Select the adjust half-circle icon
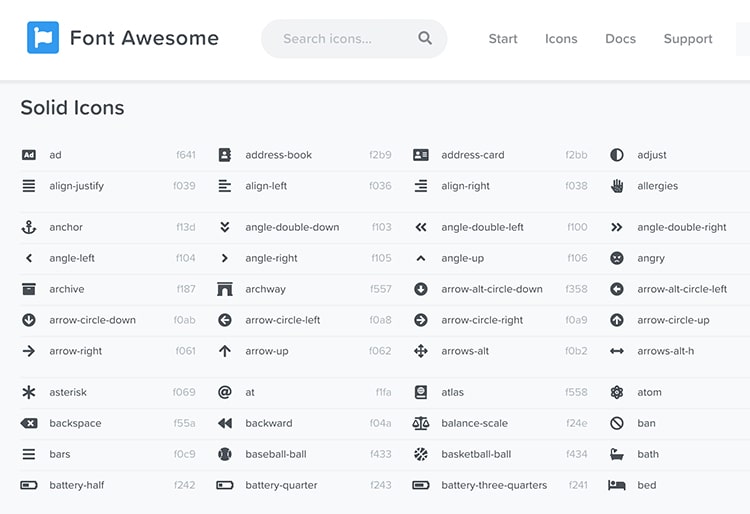This screenshot has height=514, width=750. tap(617, 155)
